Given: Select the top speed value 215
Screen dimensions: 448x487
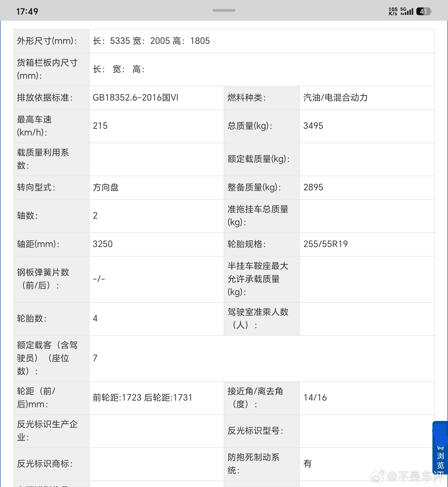Looking at the screenshot, I should 100,126.
